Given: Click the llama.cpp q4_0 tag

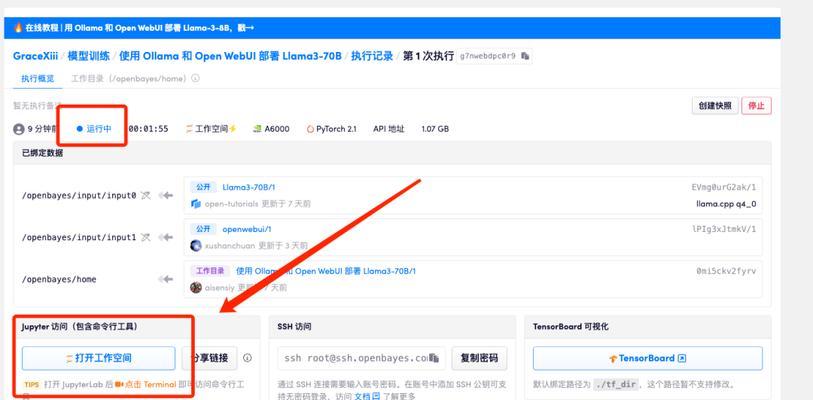Looking at the screenshot, I should (726, 204).
